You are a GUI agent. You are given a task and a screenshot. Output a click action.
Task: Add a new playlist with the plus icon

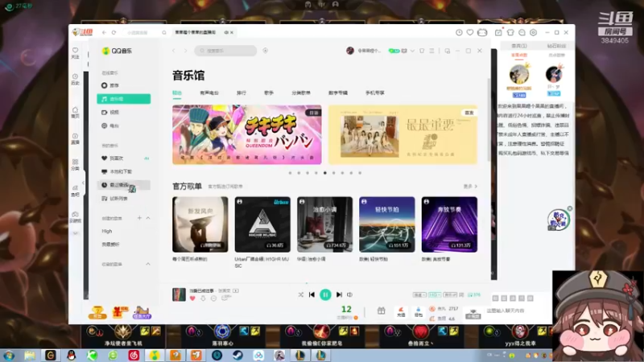pyautogui.click(x=139, y=218)
